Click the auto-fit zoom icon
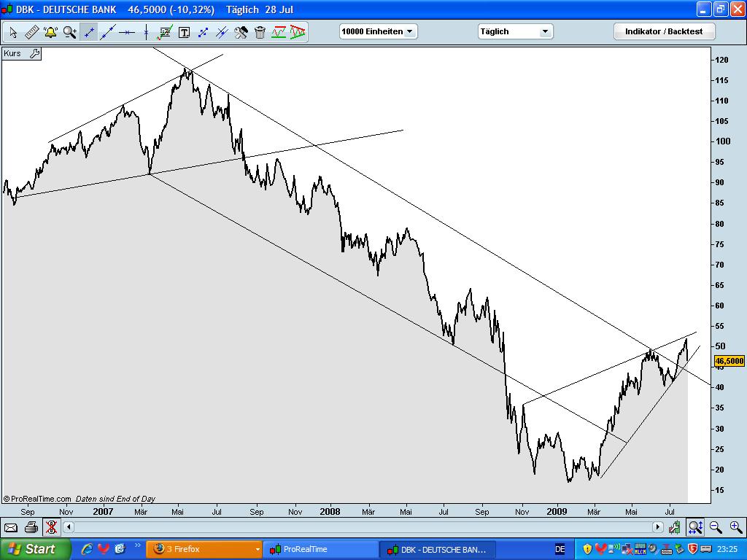Image resolution: width=747 pixels, height=560 pixels. (x=695, y=527)
